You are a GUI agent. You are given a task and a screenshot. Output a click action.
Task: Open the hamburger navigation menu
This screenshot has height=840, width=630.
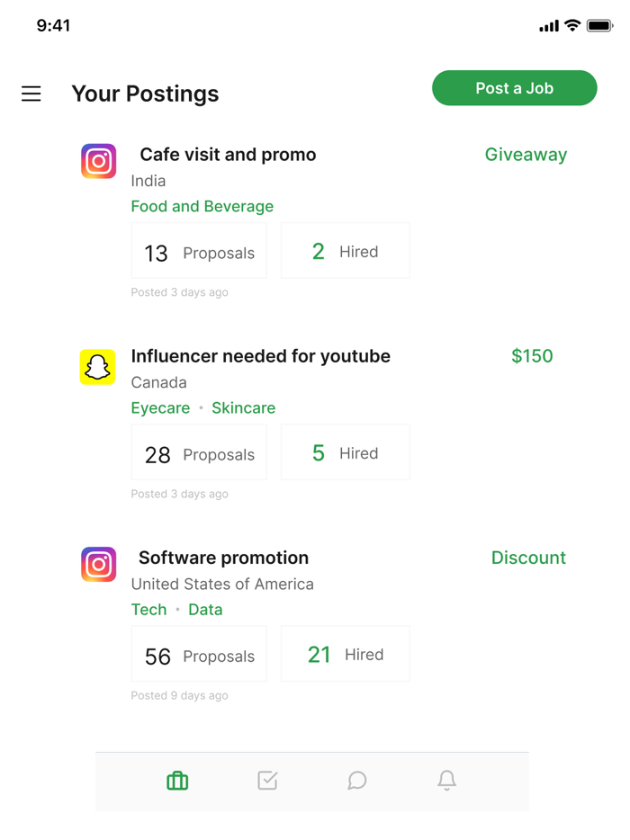pyautogui.click(x=31, y=94)
